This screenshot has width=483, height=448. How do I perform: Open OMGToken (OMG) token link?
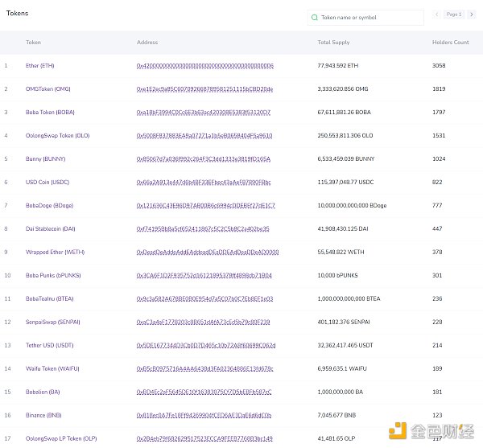48,89
